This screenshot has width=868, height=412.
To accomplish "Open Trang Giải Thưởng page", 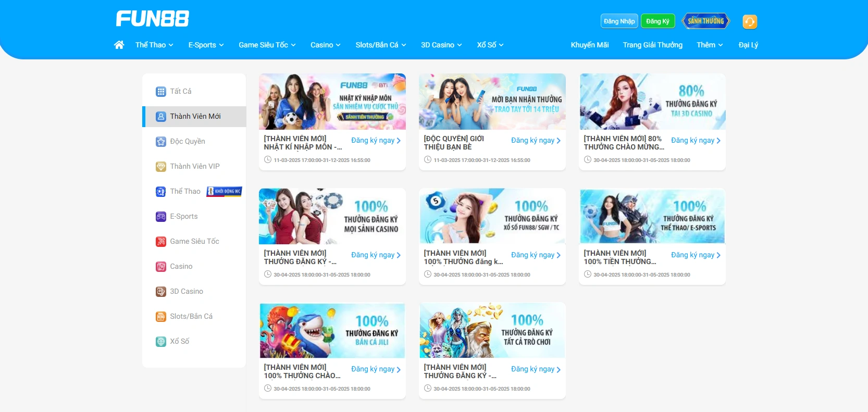I will tap(652, 45).
